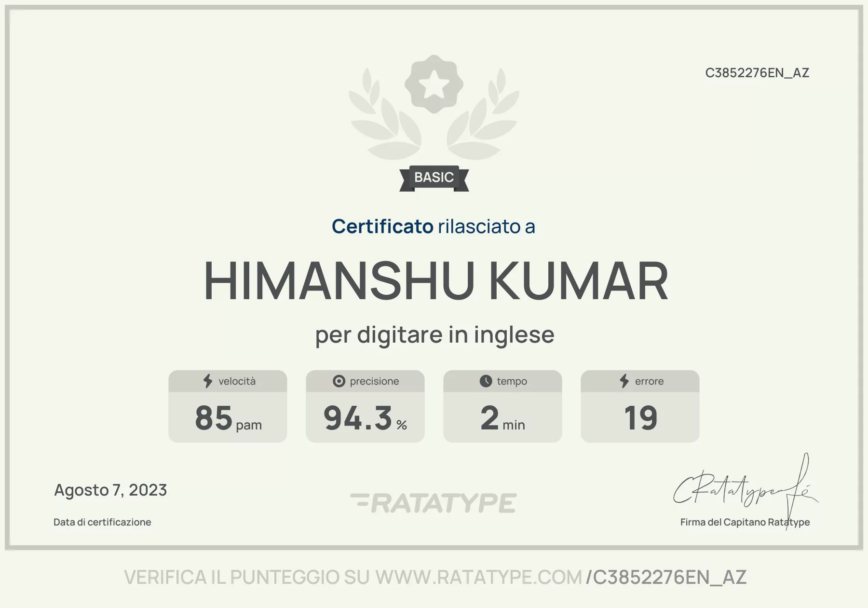
Task: Click the lightning bolt icon beside errore
Action: 624,381
